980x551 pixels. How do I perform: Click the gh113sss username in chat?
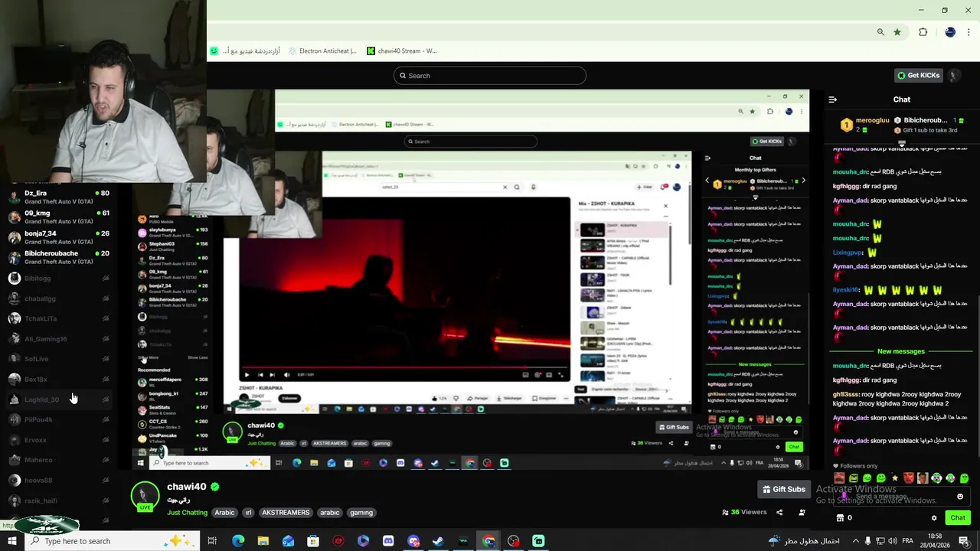(x=846, y=394)
